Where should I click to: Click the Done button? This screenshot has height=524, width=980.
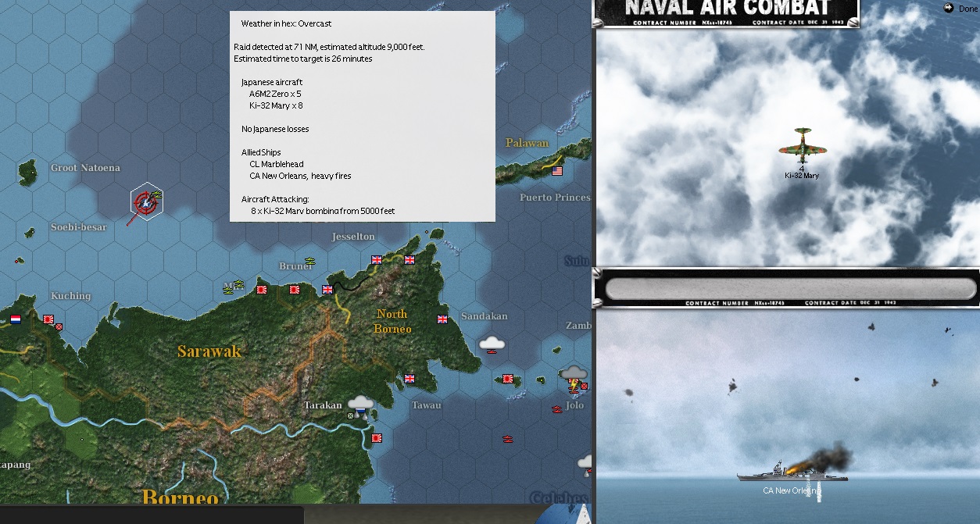(967, 9)
